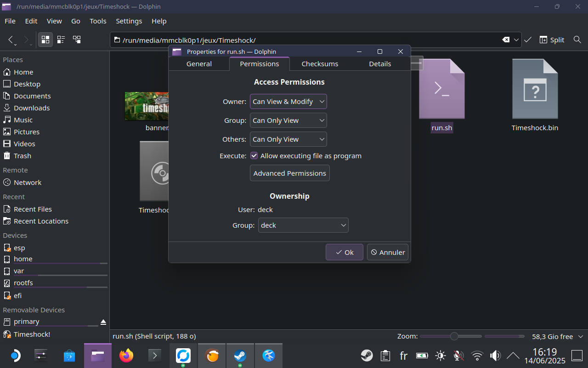
Task: Clear the location bar text
Action: click(506, 40)
